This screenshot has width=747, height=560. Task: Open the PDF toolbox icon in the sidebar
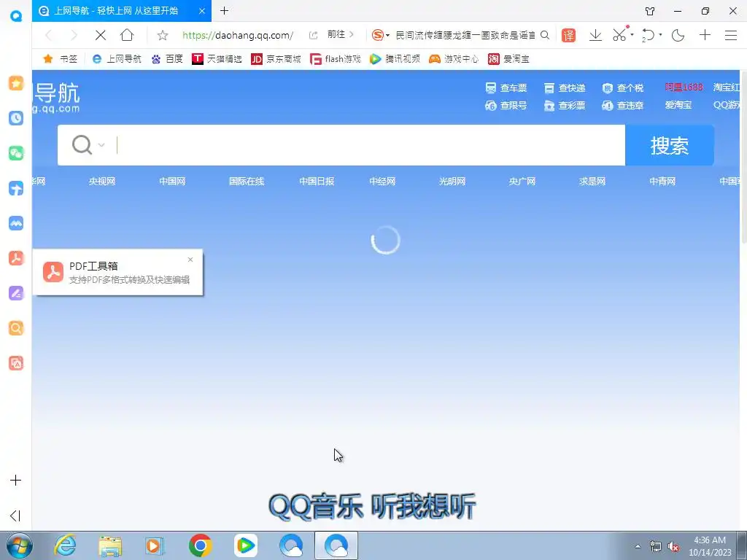coord(16,258)
